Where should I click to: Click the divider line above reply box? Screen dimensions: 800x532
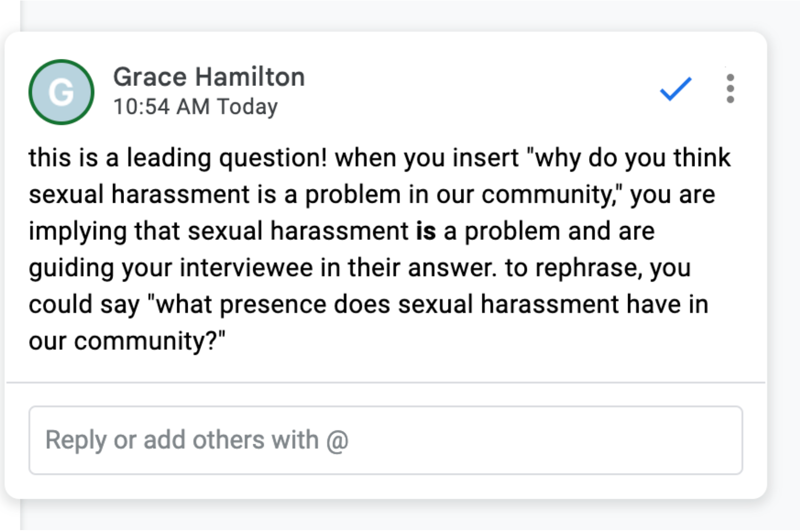click(x=385, y=382)
